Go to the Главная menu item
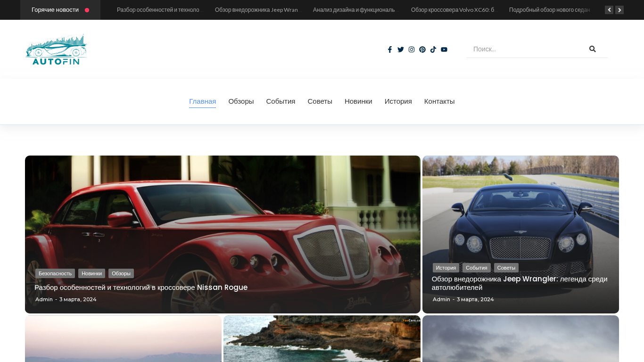Viewport: 644px width, 362px height. coord(203,101)
